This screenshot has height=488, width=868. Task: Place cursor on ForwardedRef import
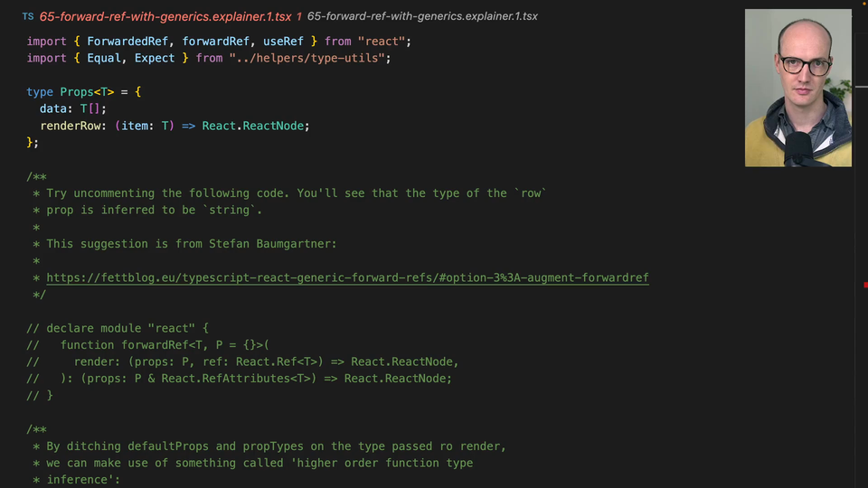127,42
